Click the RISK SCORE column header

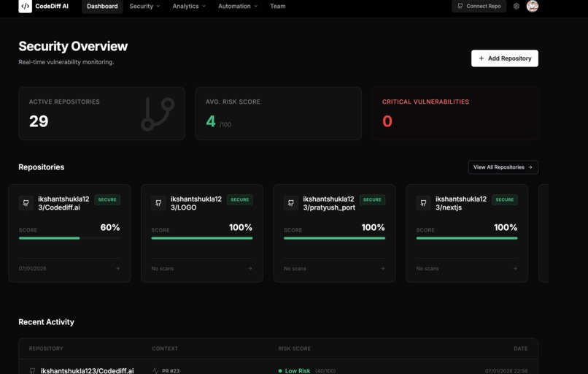pos(295,348)
